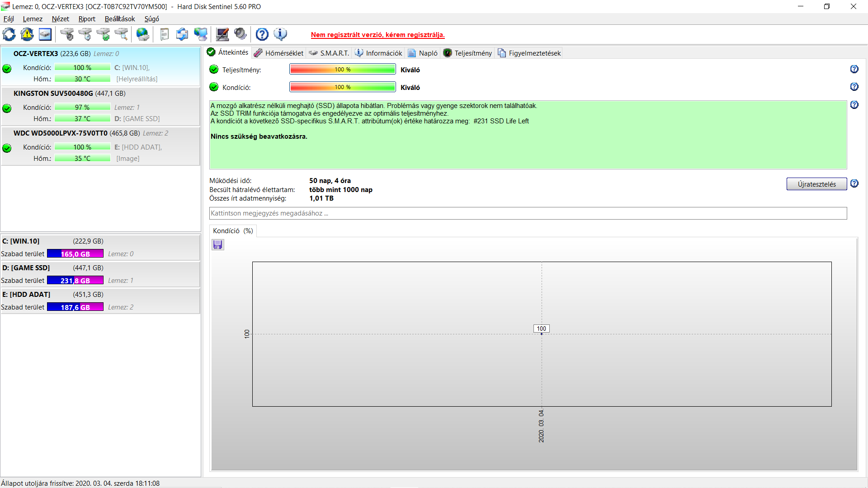The height and width of the screenshot is (488, 868).
Task: Save the Kondíció graph with floppy icon
Action: [x=218, y=245]
